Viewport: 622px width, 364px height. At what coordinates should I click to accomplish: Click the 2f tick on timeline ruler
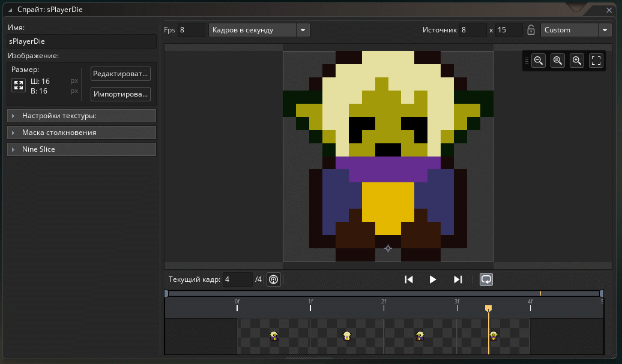[384, 308]
